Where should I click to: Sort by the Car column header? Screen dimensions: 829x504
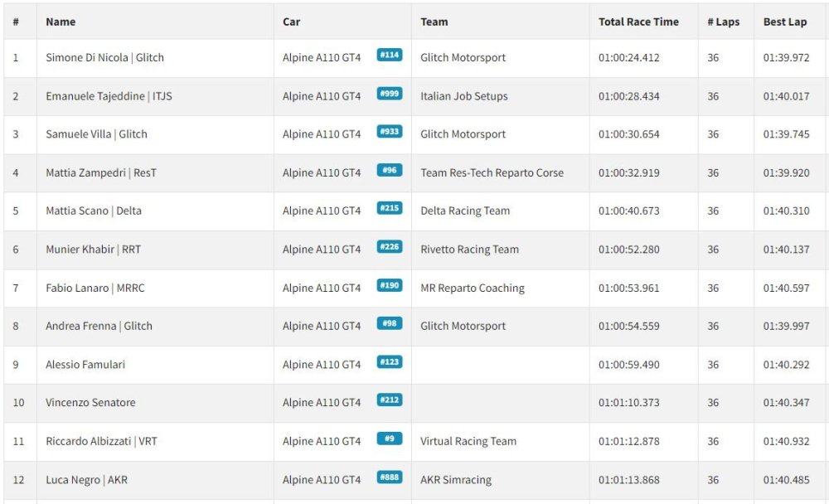[x=291, y=22]
